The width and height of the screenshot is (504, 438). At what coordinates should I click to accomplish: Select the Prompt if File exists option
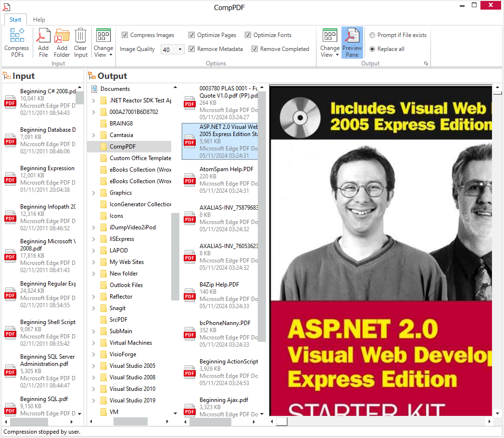[x=373, y=35]
